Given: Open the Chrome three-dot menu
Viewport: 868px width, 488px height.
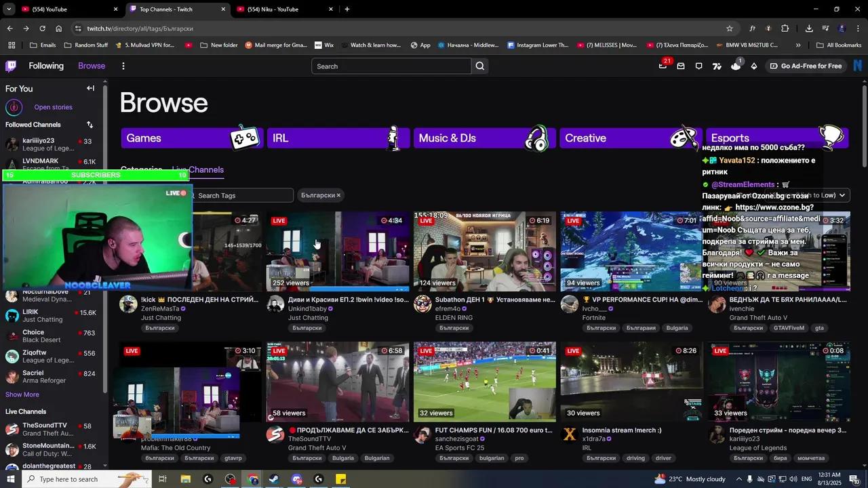Looking at the screenshot, I should coord(858,28).
